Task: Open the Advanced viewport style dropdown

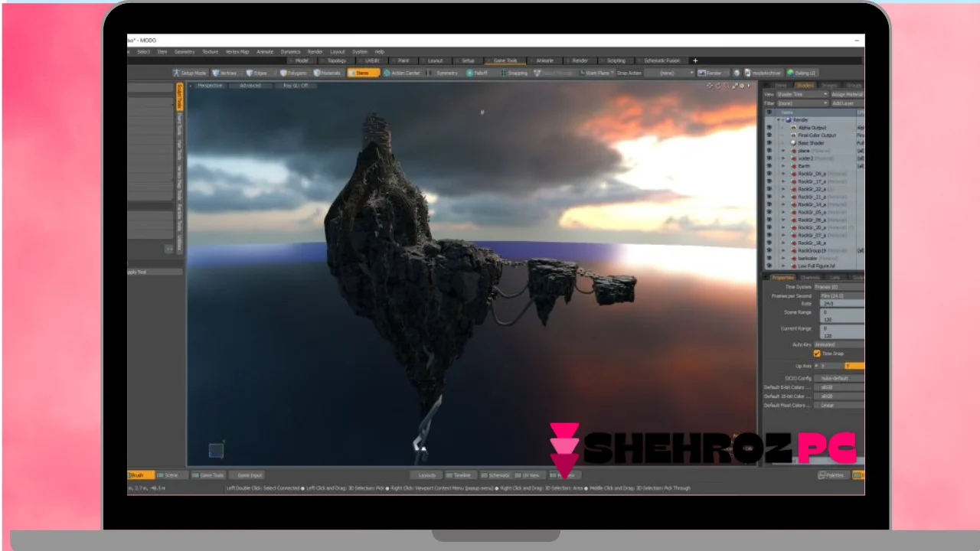Action: pyautogui.click(x=250, y=86)
